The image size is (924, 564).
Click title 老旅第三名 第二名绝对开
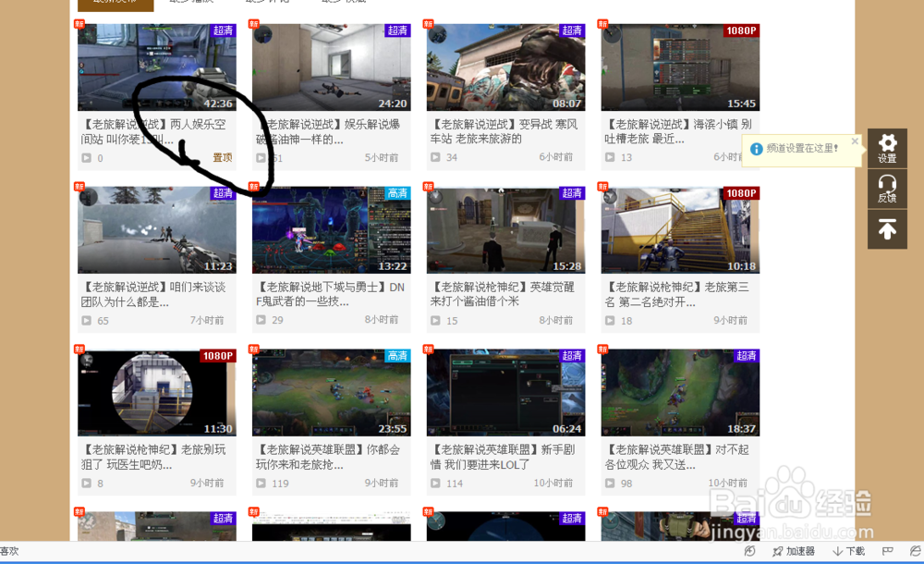[x=677, y=294]
